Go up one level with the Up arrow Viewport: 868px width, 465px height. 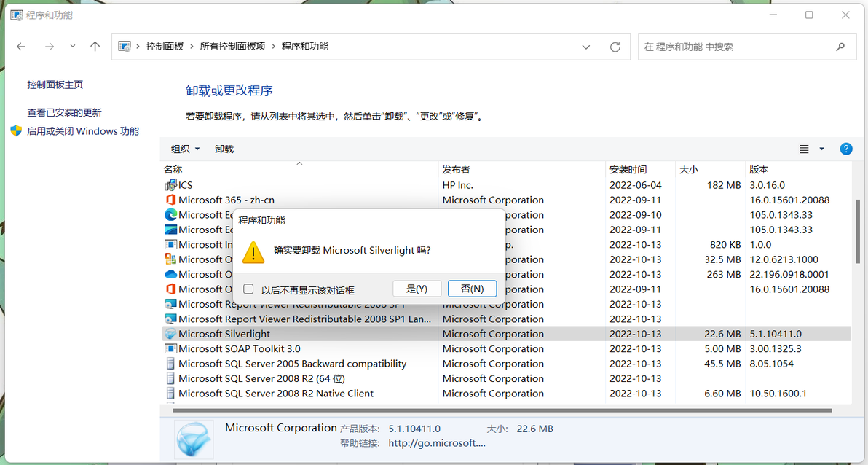(95, 47)
